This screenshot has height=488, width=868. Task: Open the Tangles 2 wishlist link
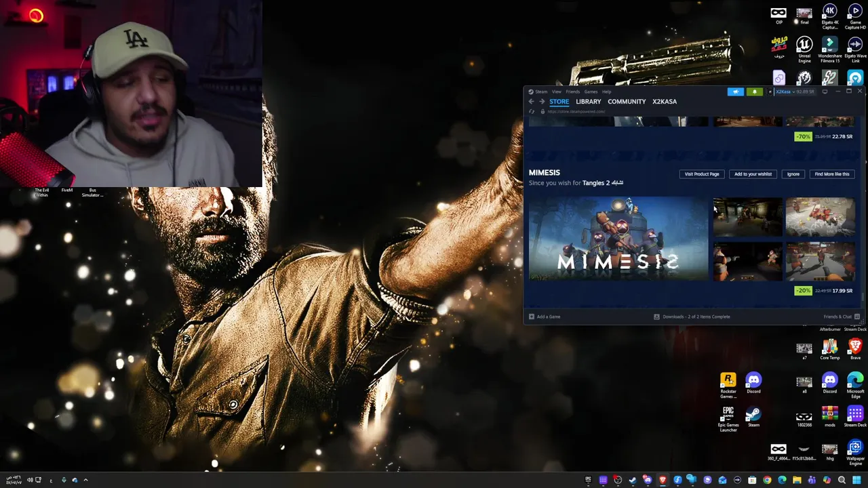coord(603,183)
